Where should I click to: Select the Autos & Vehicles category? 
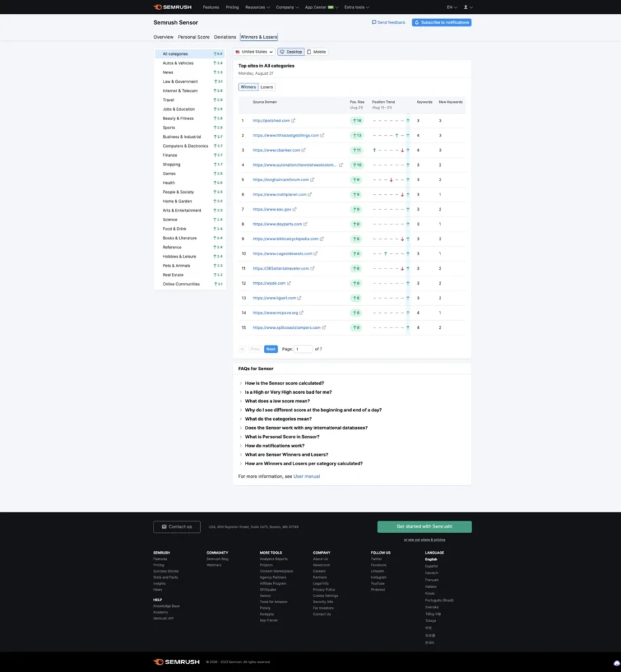click(x=190, y=63)
